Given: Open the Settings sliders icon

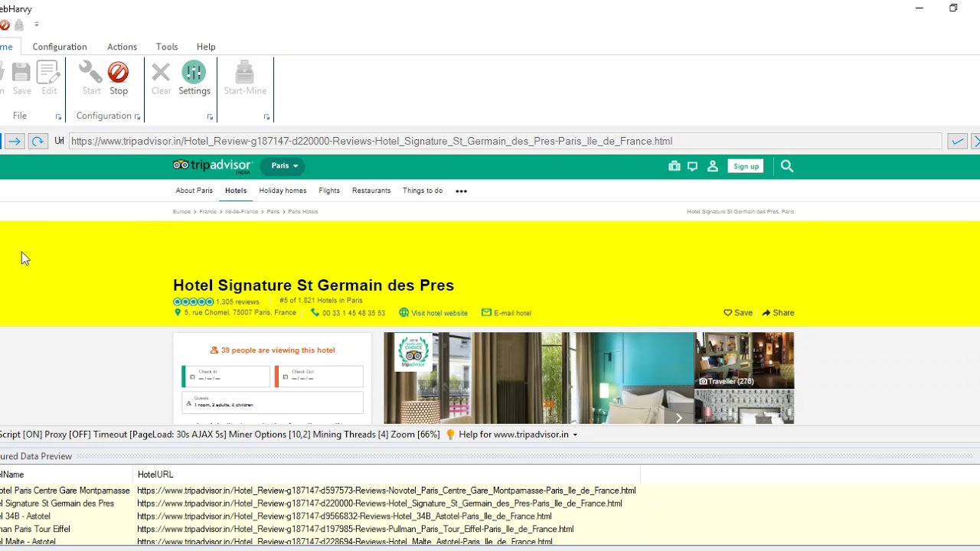Looking at the screenshot, I should coord(194,73).
